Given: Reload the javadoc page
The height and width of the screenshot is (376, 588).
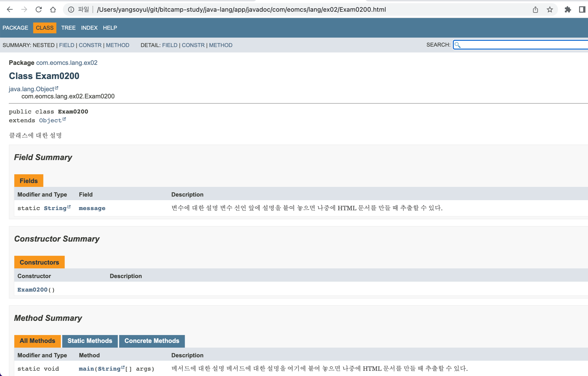Looking at the screenshot, I should [38, 9].
